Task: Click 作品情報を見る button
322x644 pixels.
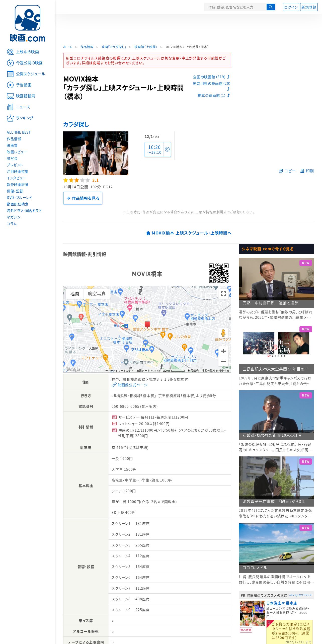Action: (x=83, y=198)
